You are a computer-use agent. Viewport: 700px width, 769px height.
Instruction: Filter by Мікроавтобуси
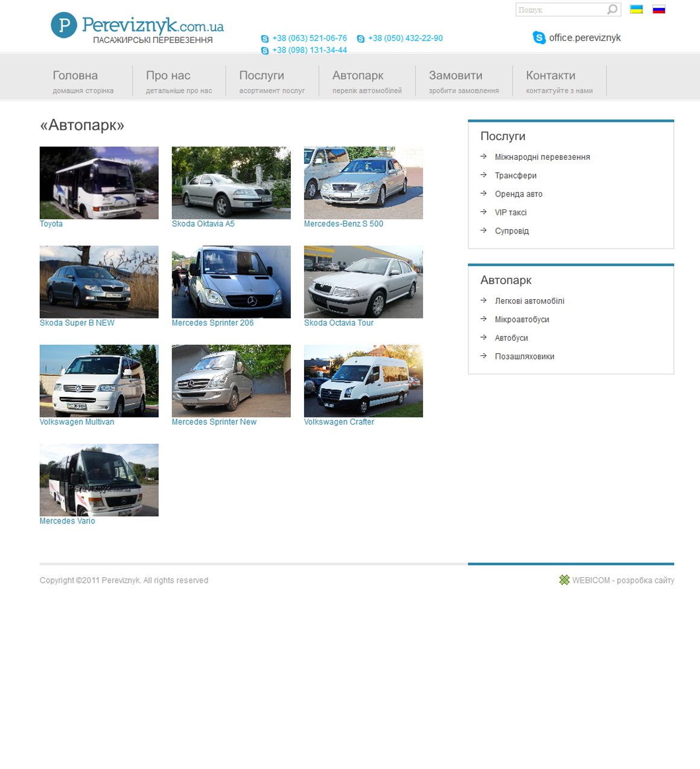coord(522,320)
